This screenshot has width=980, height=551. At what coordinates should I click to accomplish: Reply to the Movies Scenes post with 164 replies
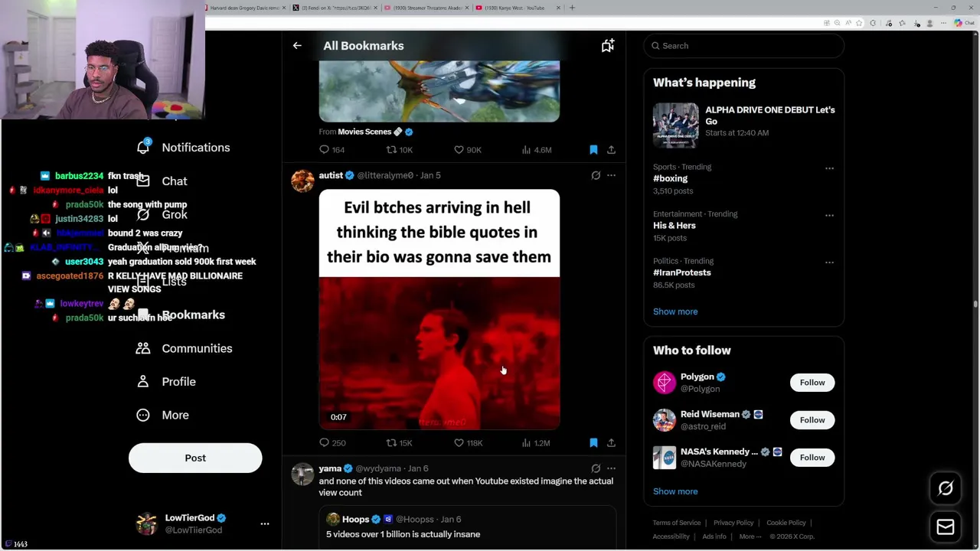point(332,150)
